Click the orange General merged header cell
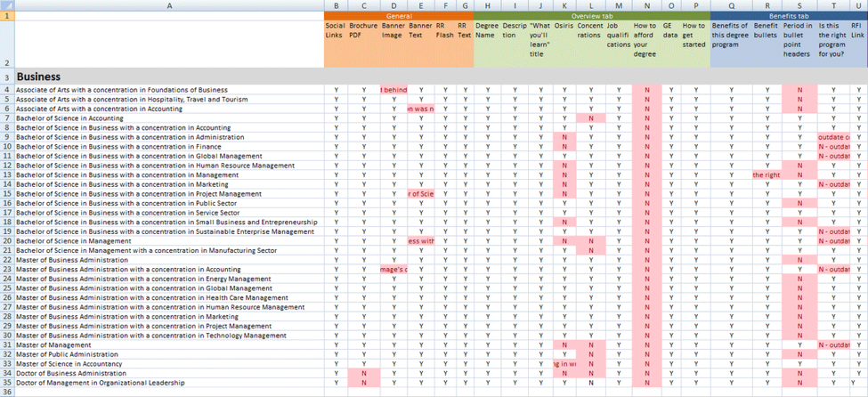This screenshot has width=868, height=397. 399,16
